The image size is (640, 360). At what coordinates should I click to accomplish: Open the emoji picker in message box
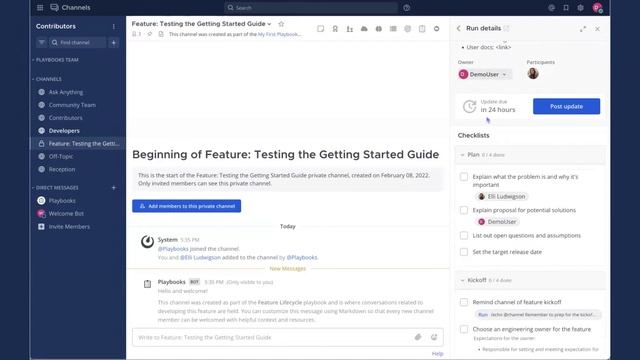point(434,337)
